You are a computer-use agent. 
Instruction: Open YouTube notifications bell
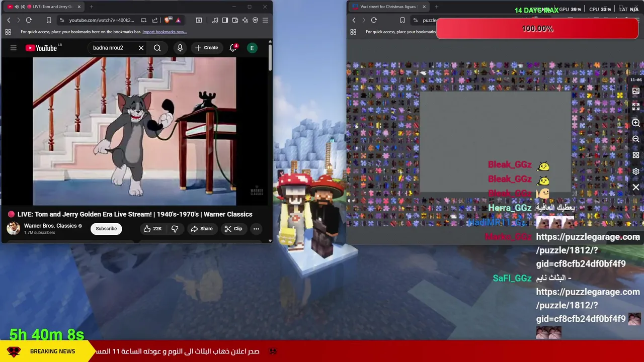point(233,48)
